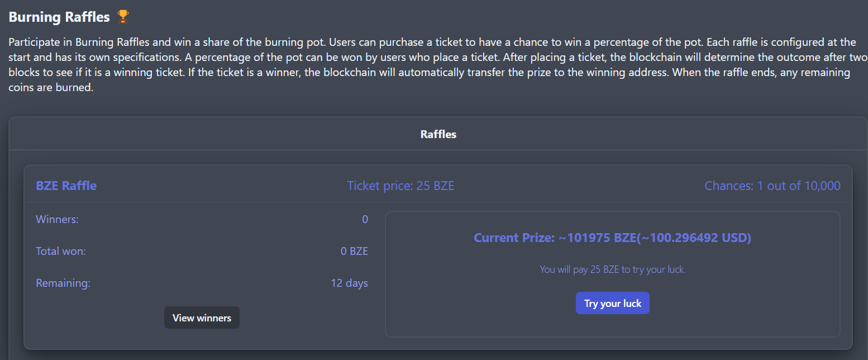This screenshot has height=360, width=868.
Task: Click the Remaining label
Action: tap(63, 283)
